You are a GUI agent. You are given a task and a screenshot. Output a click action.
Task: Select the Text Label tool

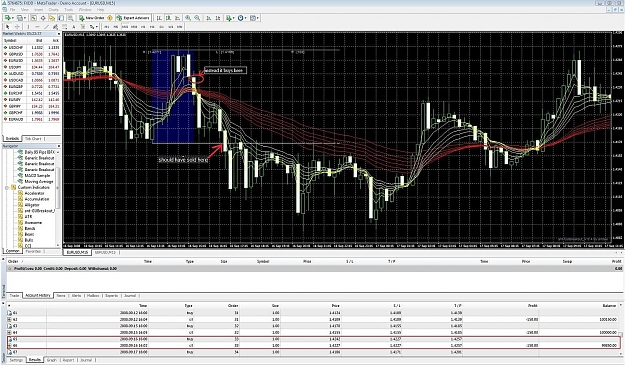(83, 27)
